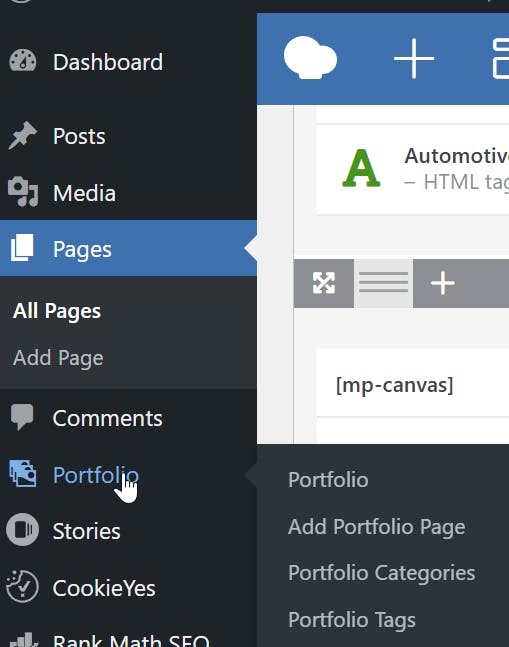Open Rank Math SEO menu
The width and height of the screenshot is (509, 647).
(x=131, y=641)
